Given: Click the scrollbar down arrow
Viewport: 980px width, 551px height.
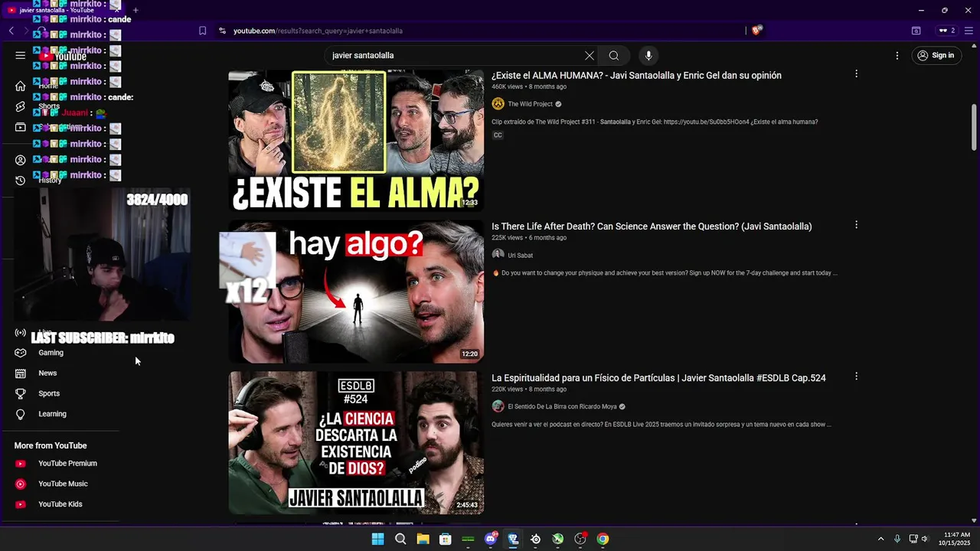Looking at the screenshot, I should [x=974, y=520].
